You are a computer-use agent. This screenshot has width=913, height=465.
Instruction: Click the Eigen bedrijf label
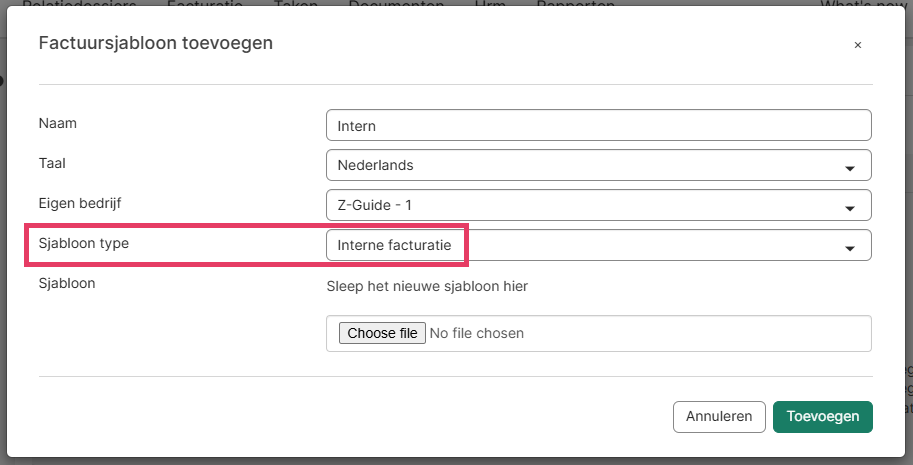(80, 203)
